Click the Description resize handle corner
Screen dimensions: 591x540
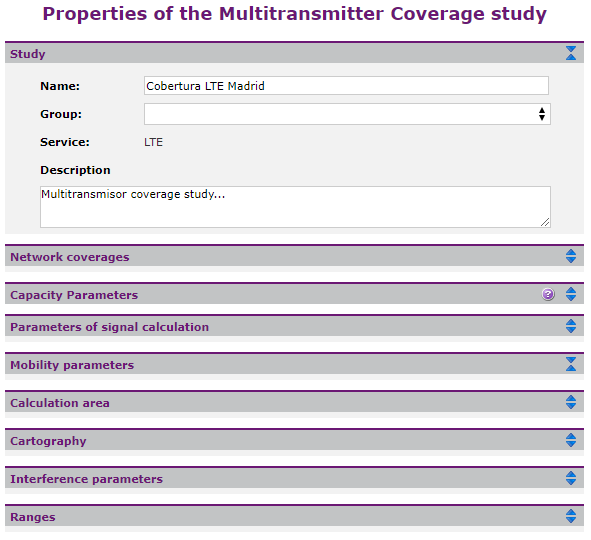click(x=545, y=222)
